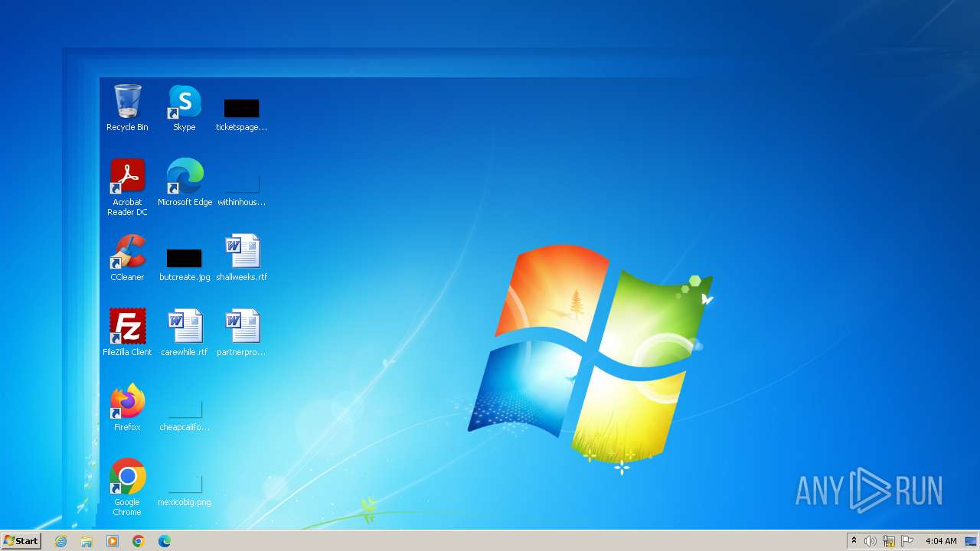
Task: Select the Google Chrome desktop shortcut
Action: (x=127, y=487)
